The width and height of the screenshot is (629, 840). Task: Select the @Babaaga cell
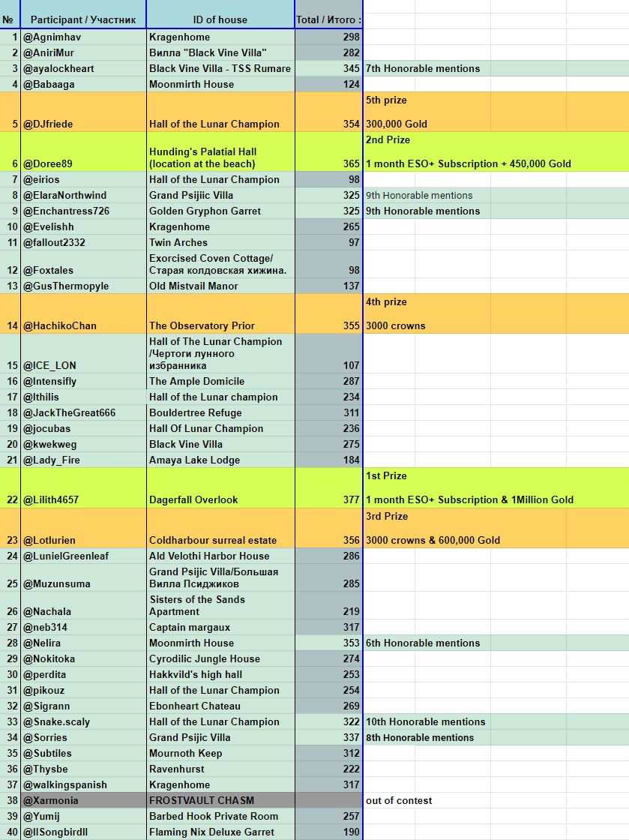[83, 84]
